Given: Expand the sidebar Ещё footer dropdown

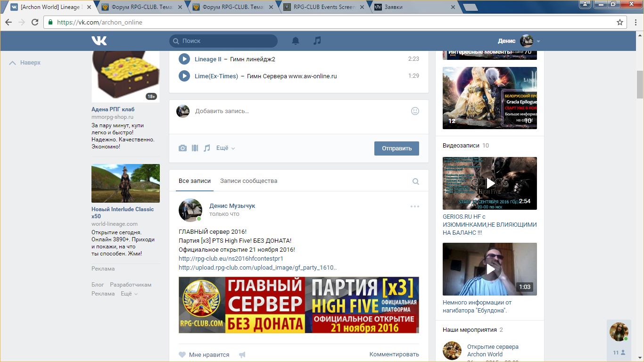Looking at the screenshot, I should coord(129,294).
